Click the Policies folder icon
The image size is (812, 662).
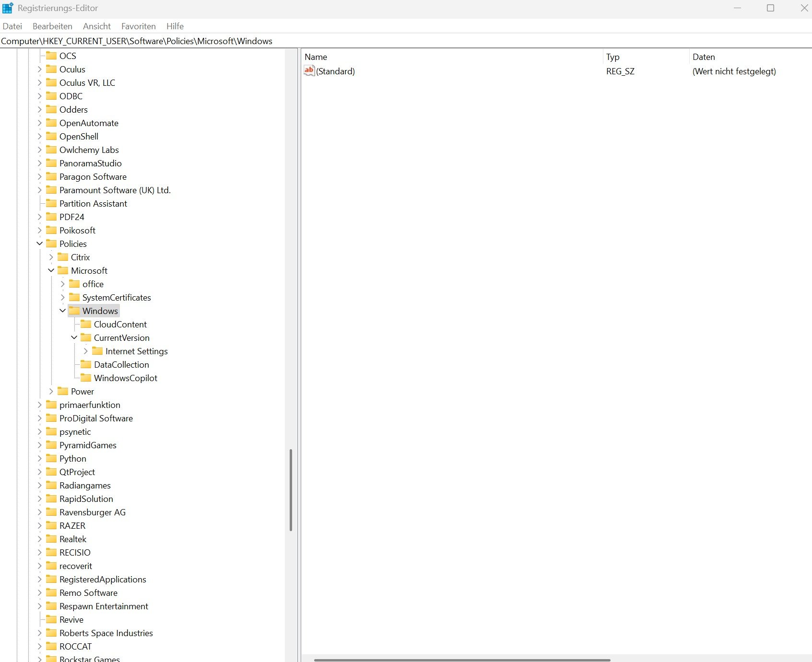pos(51,244)
